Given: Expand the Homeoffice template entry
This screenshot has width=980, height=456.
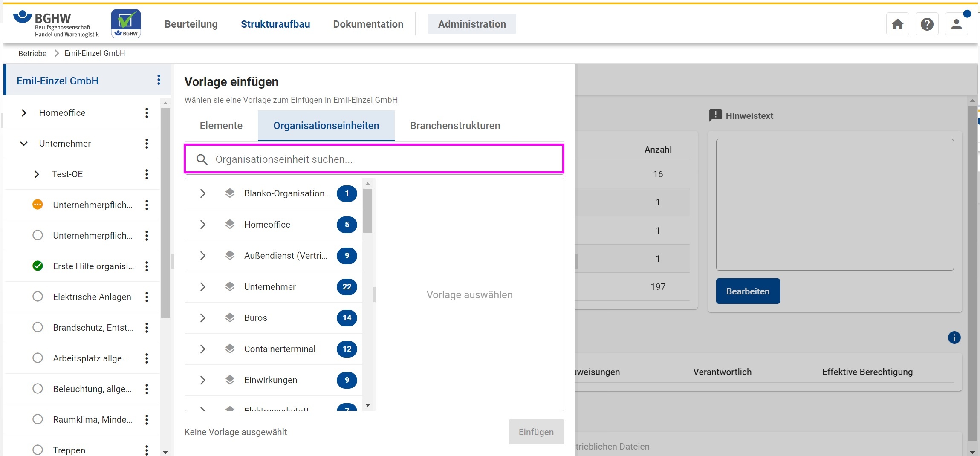Looking at the screenshot, I should [203, 225].
